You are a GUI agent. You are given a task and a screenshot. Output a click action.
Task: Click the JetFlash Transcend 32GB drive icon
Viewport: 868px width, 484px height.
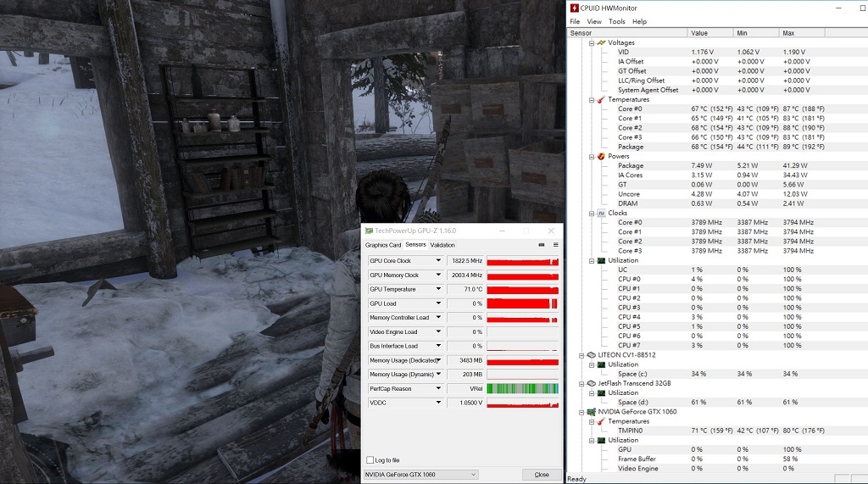click(591, 383)
